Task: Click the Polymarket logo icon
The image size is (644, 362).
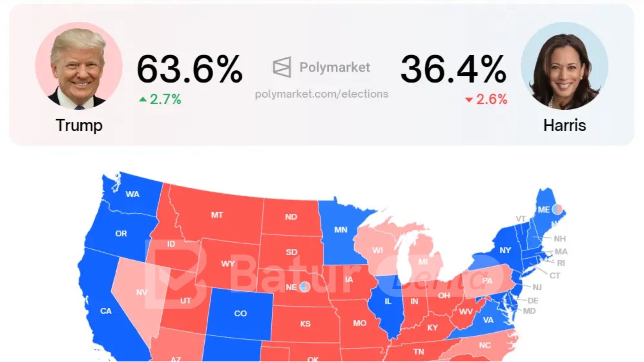Action: click(x=282, y=67)
